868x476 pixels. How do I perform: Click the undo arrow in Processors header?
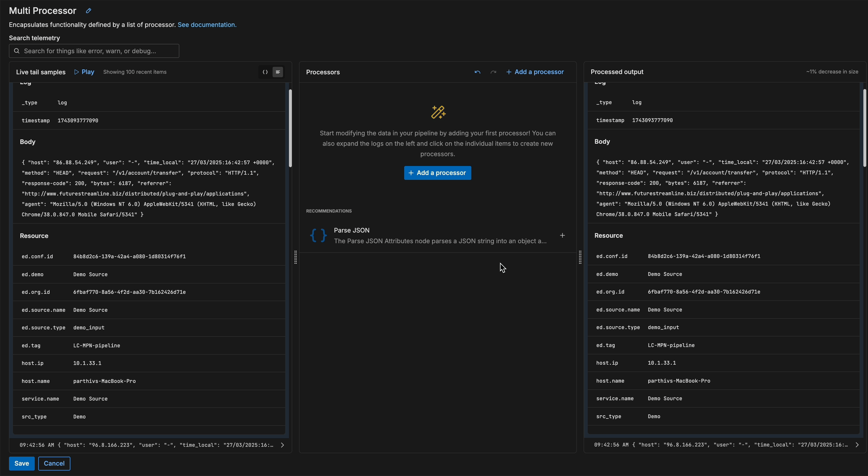pyautogui.click(x=477, y=72)
